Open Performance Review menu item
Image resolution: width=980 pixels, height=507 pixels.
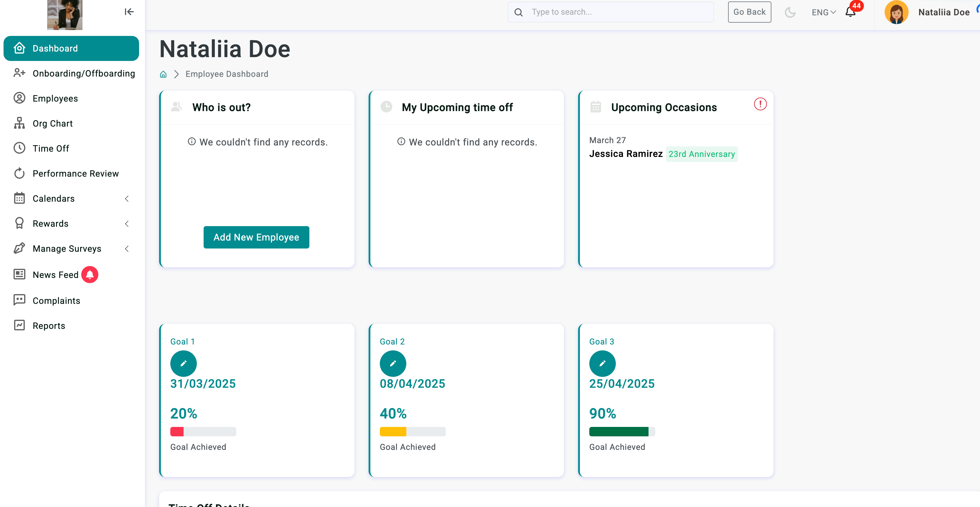[71, 174]
